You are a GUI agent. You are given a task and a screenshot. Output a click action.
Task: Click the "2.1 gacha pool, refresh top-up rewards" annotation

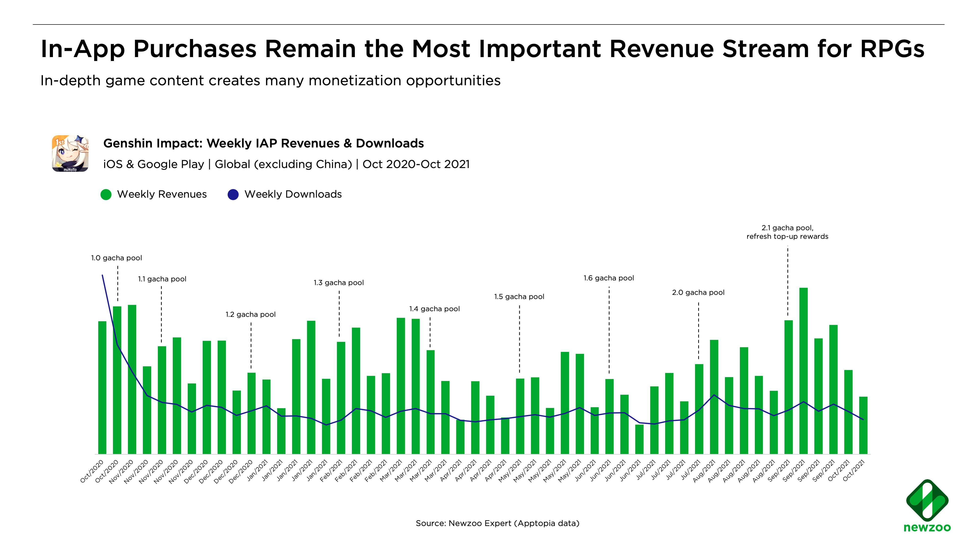pyautogui.click(x=787, y=232)
